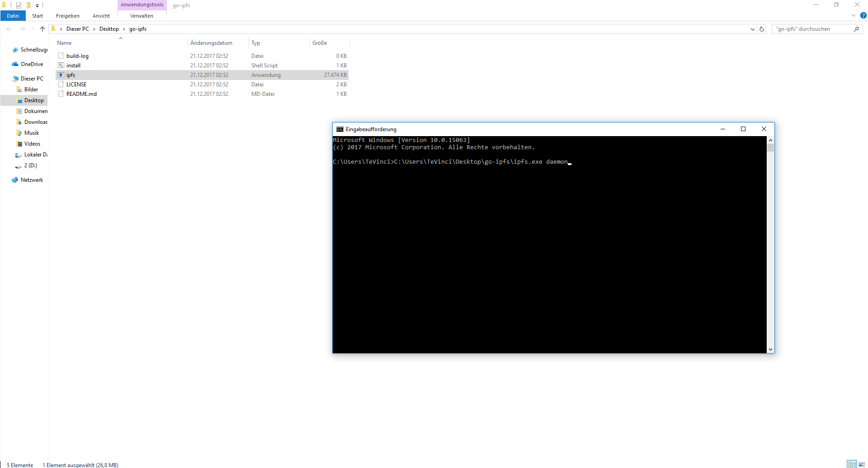Expand recent locations next to forward button
The width and height of the screenshot is (868, 468).
(33, 29)
